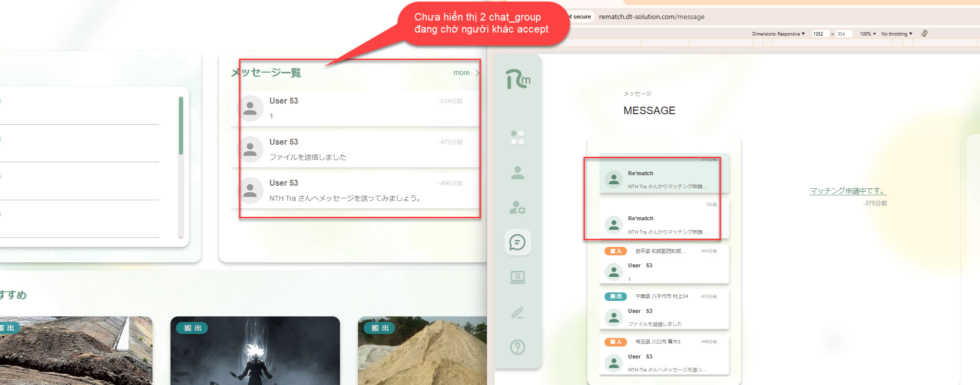
Task: Open the マッチング申請中です link
Action: [848, 191]
